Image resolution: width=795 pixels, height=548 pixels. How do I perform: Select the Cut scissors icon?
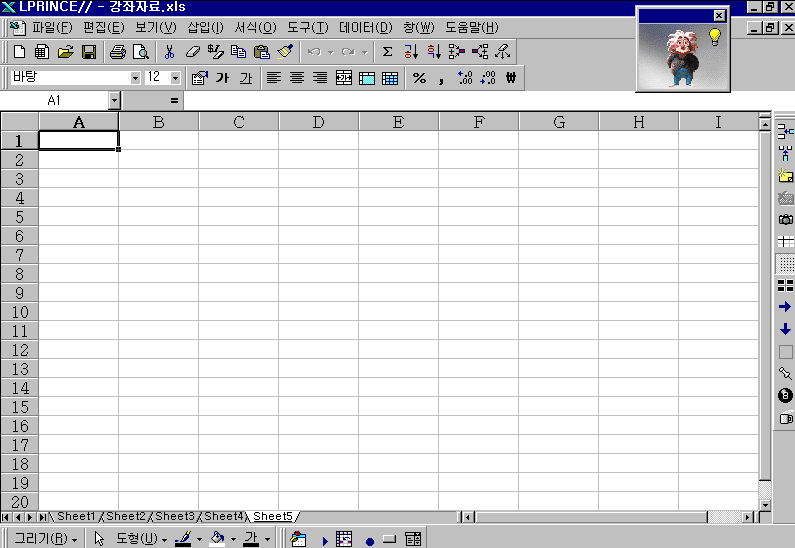click(x=169, y=52)
